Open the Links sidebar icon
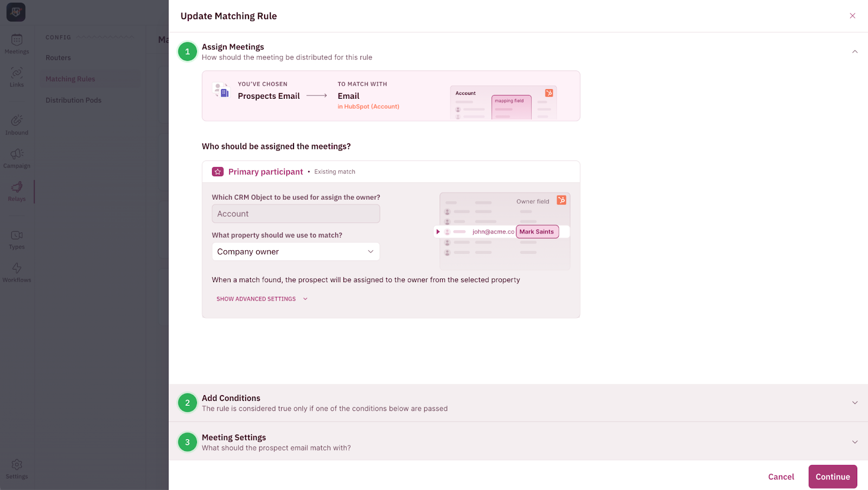868x490 pixels. click(x=17, y=77)
